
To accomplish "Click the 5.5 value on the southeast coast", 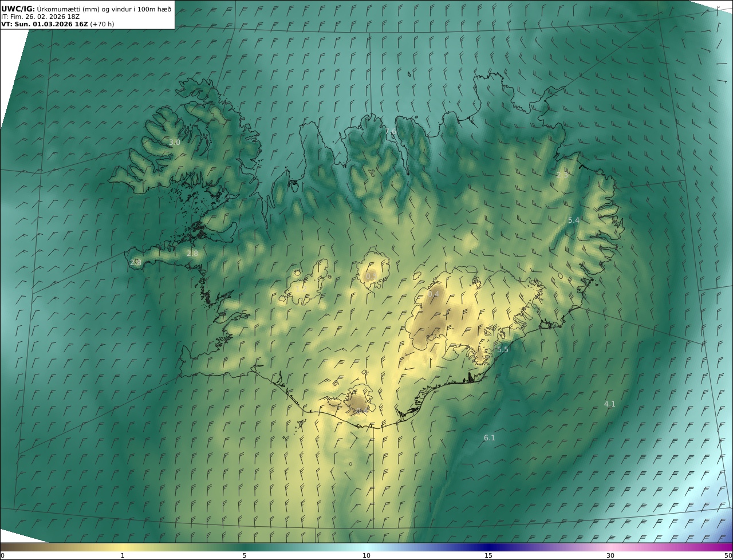I will (503, 350).
